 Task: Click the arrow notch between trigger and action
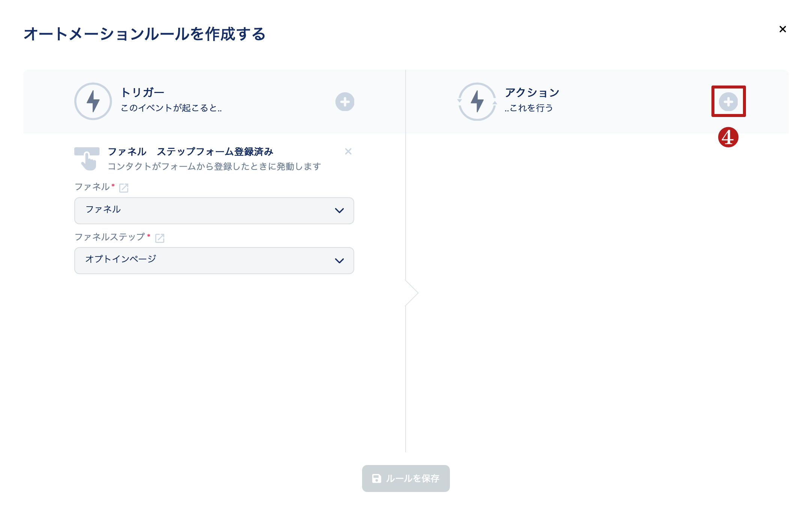click(x=412, y=293)
